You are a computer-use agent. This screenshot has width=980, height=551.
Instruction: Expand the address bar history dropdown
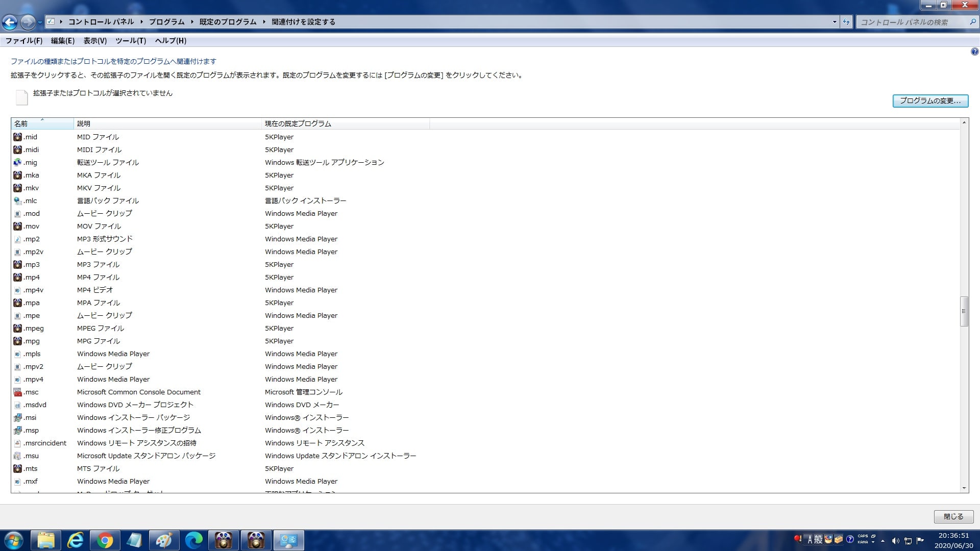835,22
